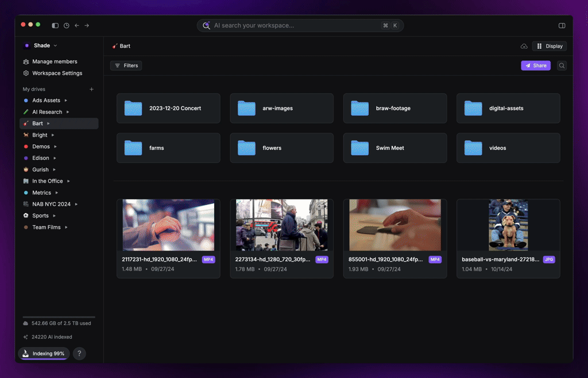Open the baseball-vs-maryland JPG thumbnail
Viewport: 588px width, 378px height.
(x=508, y=225)
